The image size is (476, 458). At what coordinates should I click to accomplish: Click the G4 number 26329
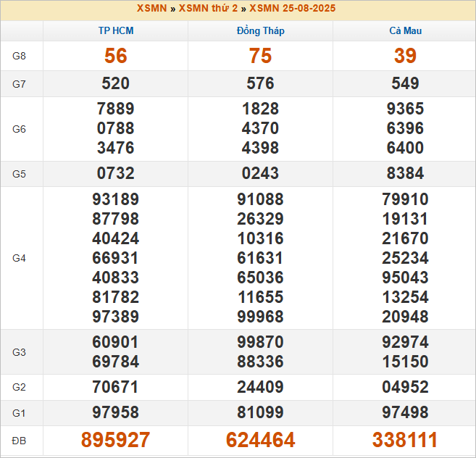(261, 219)
